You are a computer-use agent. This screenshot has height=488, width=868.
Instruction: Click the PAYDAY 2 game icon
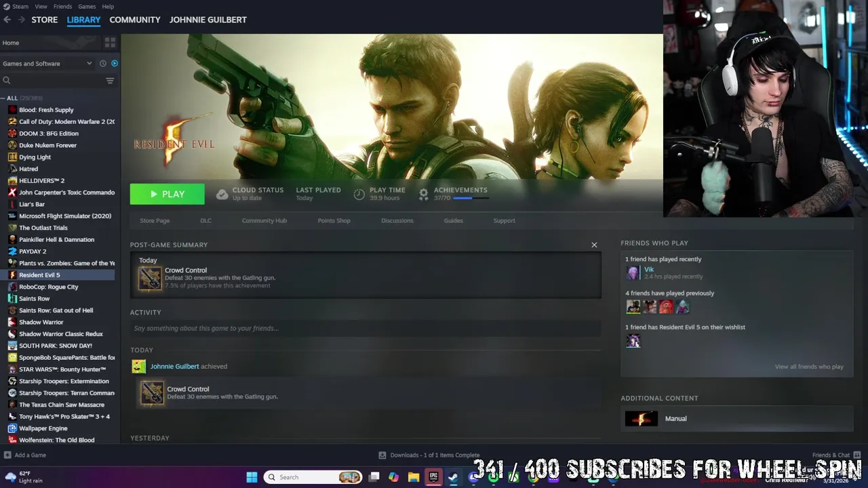click(x=12, y=251)
